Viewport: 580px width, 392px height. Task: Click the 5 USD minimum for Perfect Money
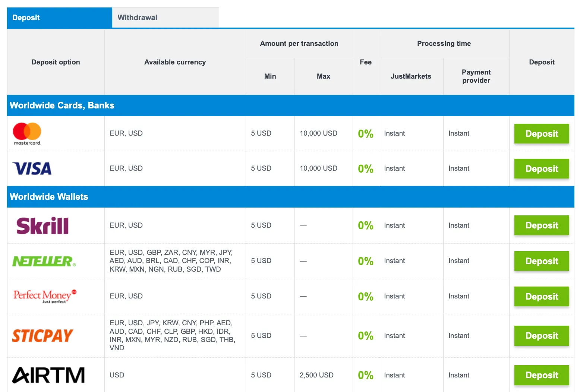pyautogui.click(x=261, y=296)
